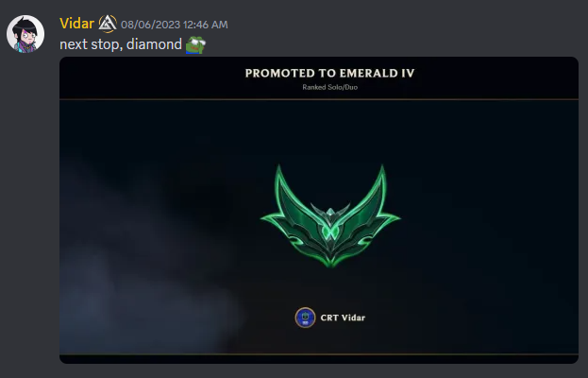Open Vidar's profile avatar picture
Image resolution: width=588 pixels, height=378 pixels.
[x=25, y=34]
